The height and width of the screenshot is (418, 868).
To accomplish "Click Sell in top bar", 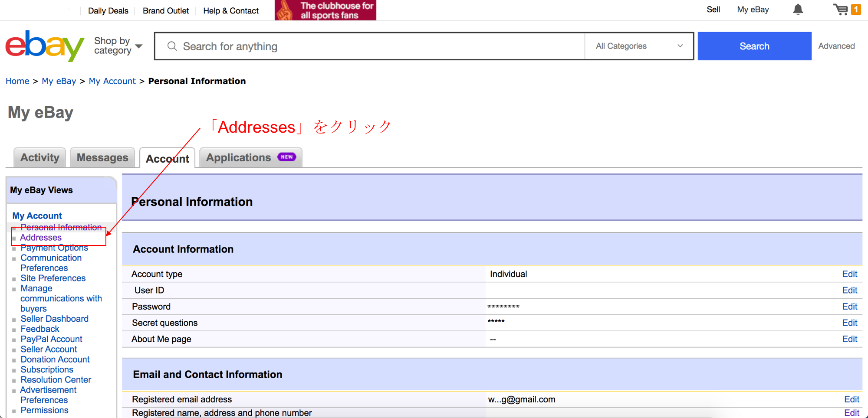I will pyautogui.click(x=713, y=10).
